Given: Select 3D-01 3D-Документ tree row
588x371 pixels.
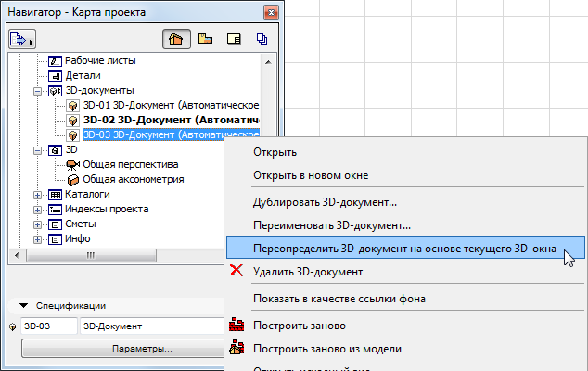Looking at the screenshot, I should tap(171, 106).
